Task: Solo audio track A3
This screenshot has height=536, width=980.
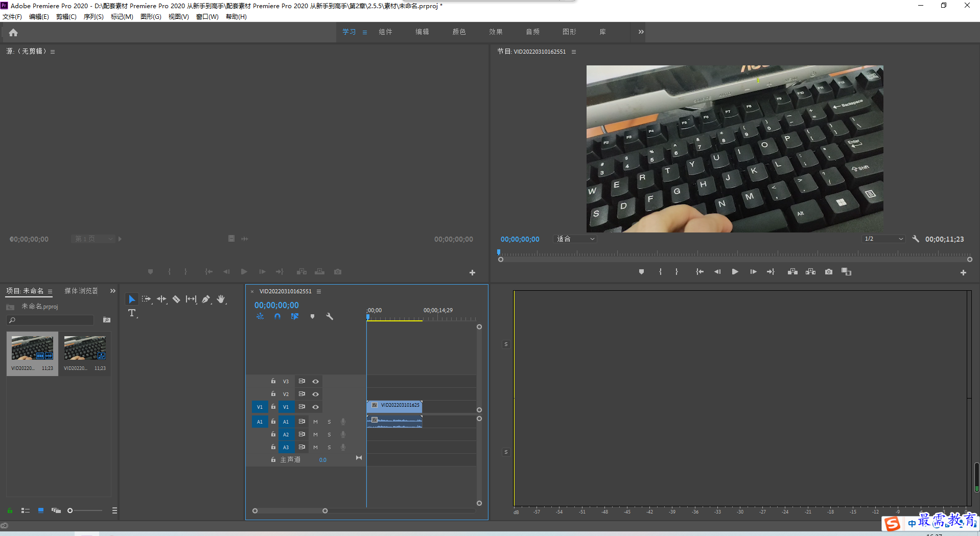Action: (329, 447)
